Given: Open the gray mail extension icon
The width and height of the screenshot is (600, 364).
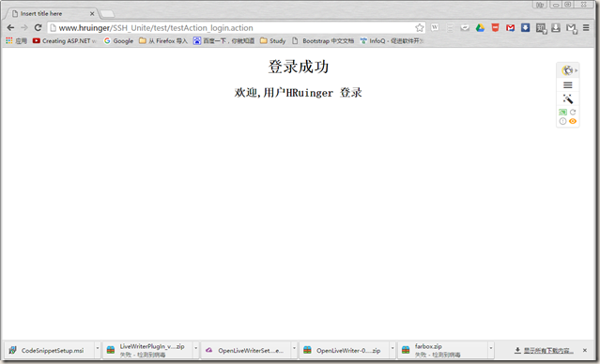Looking at the screenshot, I should (x=571, y=28).
